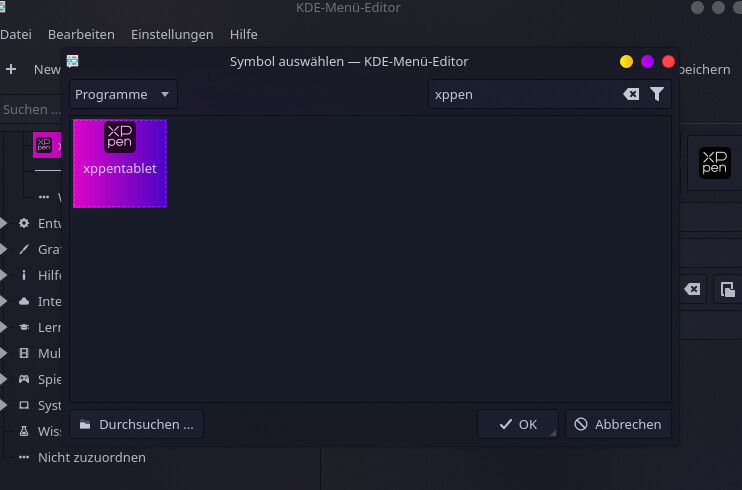
Task: Click the XP-Pen entry in the menu tree
Action: [x=47, y=145]
